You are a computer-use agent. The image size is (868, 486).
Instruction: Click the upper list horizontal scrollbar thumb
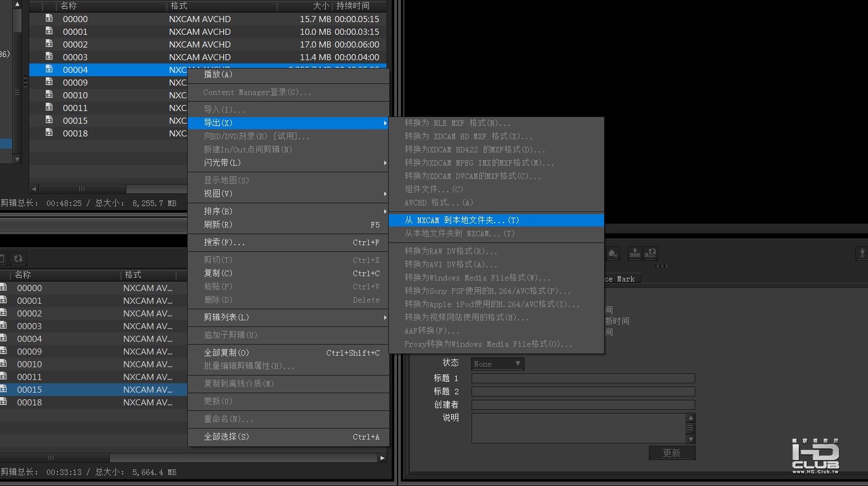[x=83, y=189]
